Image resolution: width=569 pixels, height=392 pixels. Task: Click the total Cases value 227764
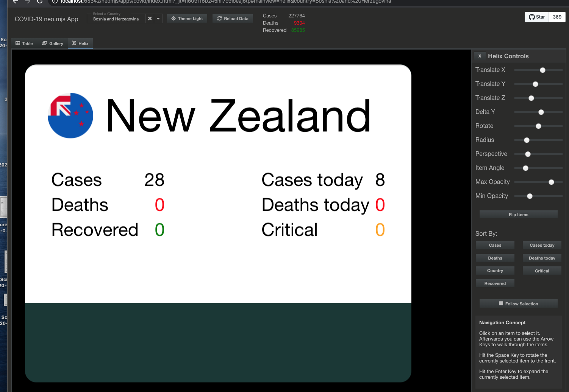coord(296,16)
